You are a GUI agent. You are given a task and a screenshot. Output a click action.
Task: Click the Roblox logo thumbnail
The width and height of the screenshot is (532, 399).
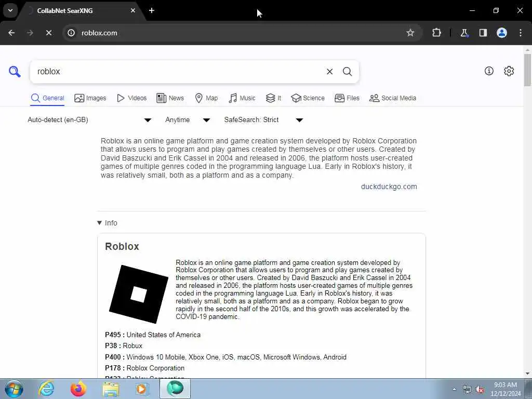coord(138,294)
